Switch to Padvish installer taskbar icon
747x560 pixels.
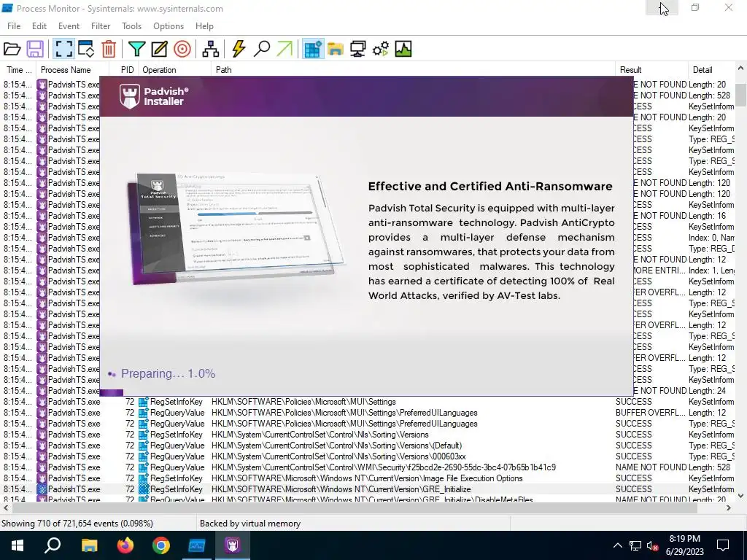tap(233, 545)
